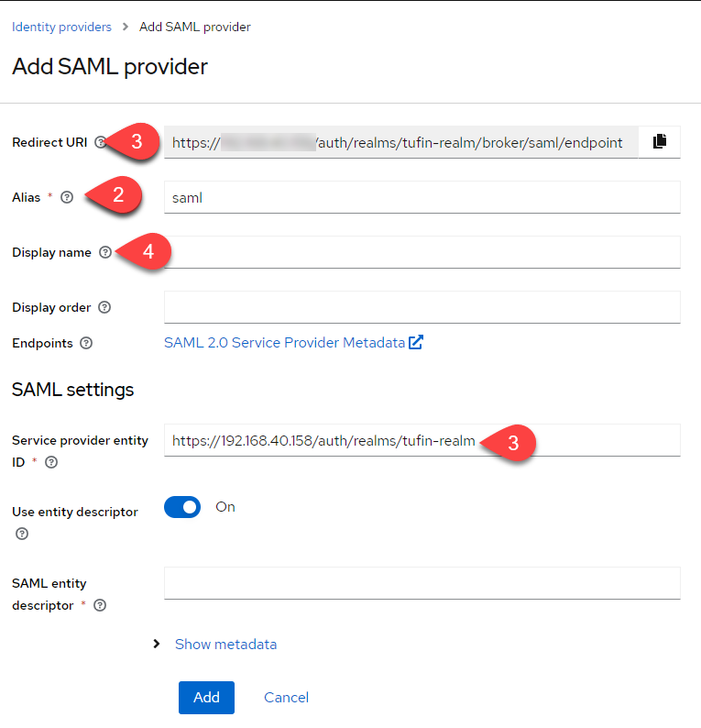Click help icon for Service provider entity ID

click(x=51, y=462)
